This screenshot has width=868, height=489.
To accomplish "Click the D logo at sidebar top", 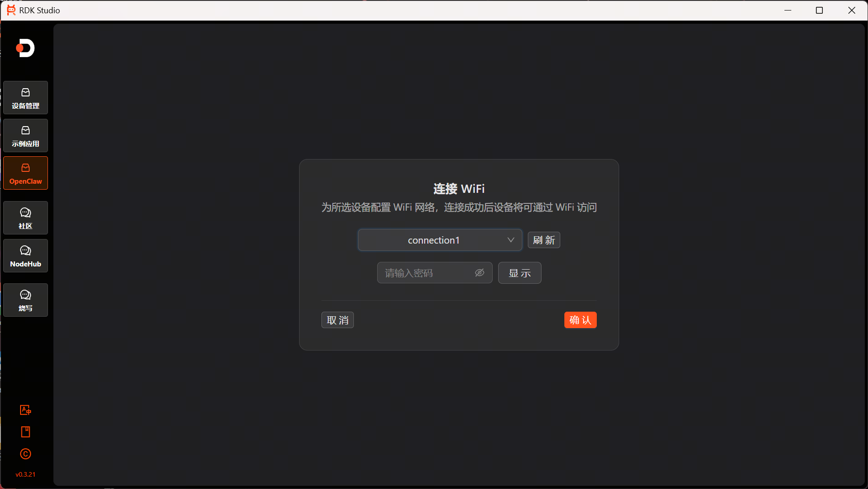I will pos(26,48).
